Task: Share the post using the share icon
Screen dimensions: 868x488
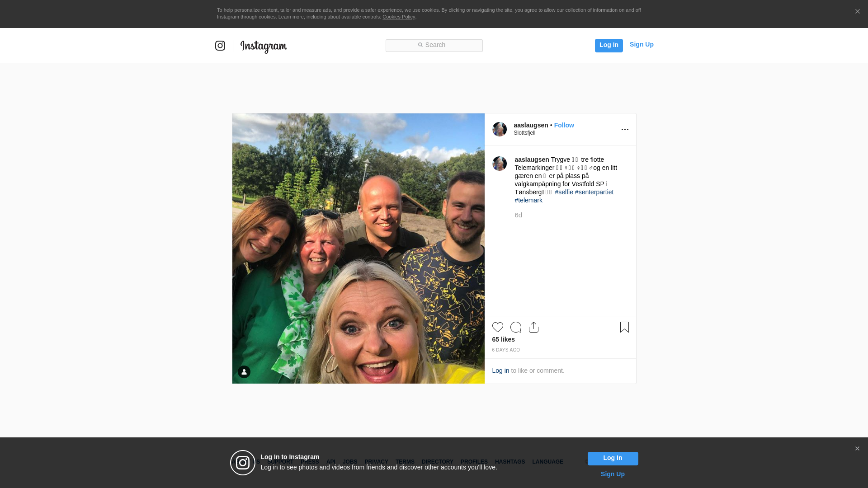Action: 533,327
